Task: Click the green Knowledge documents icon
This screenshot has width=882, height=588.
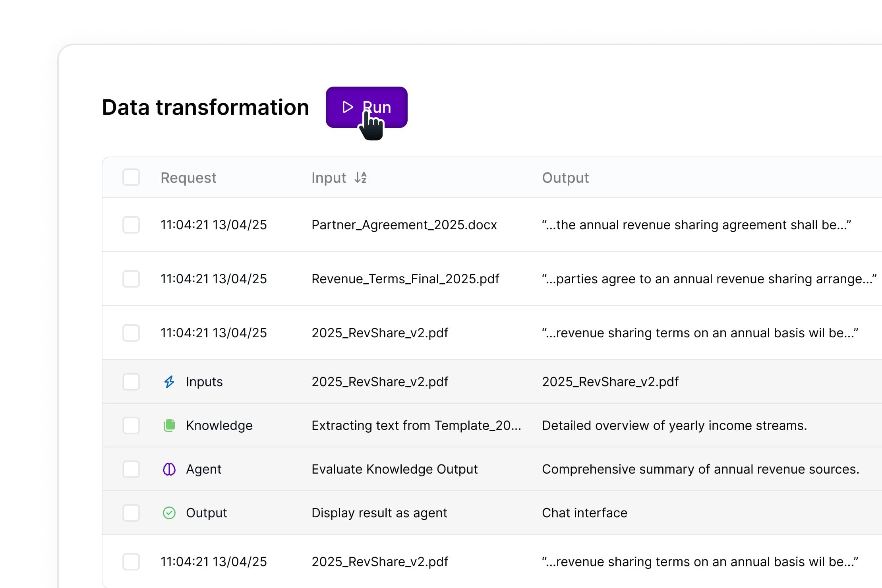Action: click(169, 426)
